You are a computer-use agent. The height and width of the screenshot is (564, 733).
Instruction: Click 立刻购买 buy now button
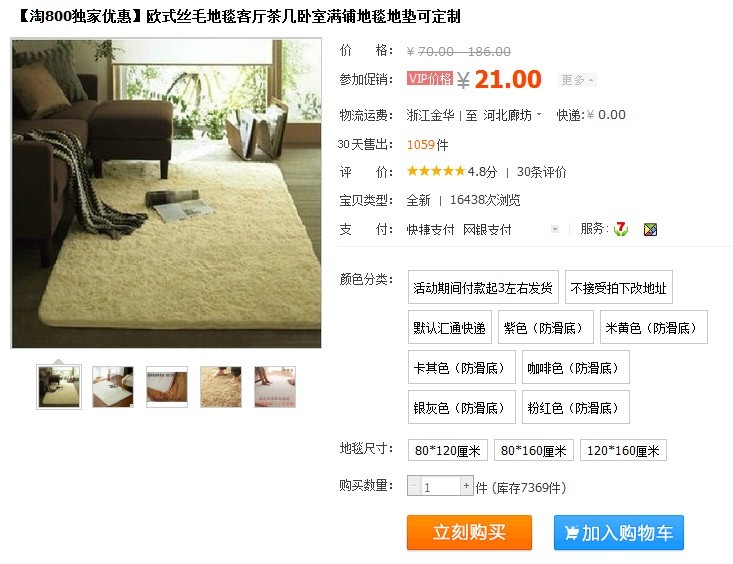[469, 533]
